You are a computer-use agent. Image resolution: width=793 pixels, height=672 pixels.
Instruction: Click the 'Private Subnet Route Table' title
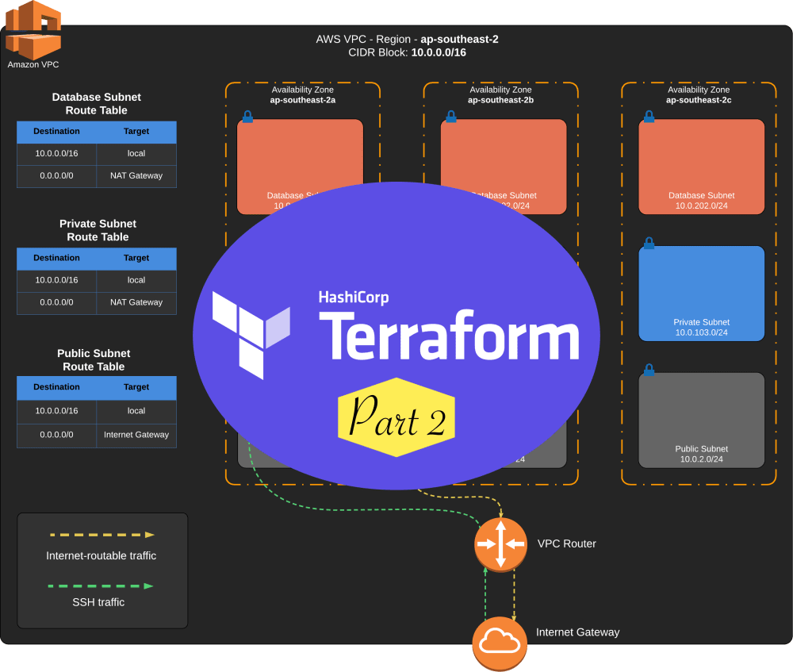98,230
